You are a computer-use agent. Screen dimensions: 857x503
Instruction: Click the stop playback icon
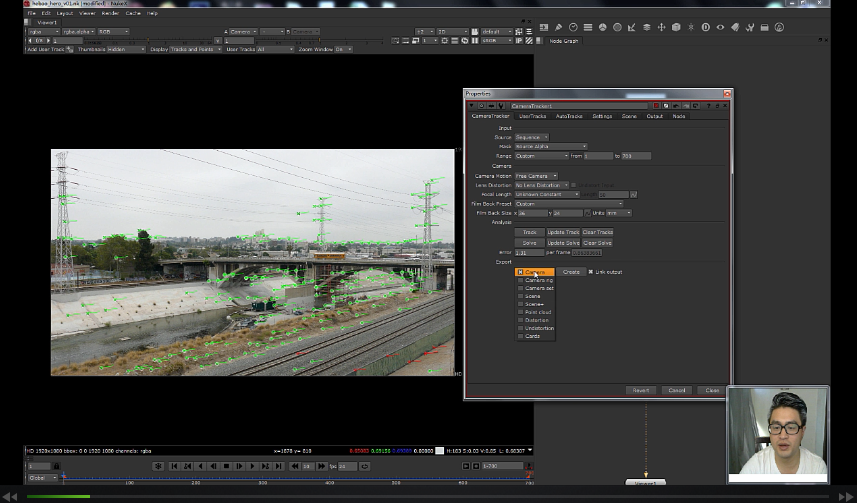click(226, 466)
